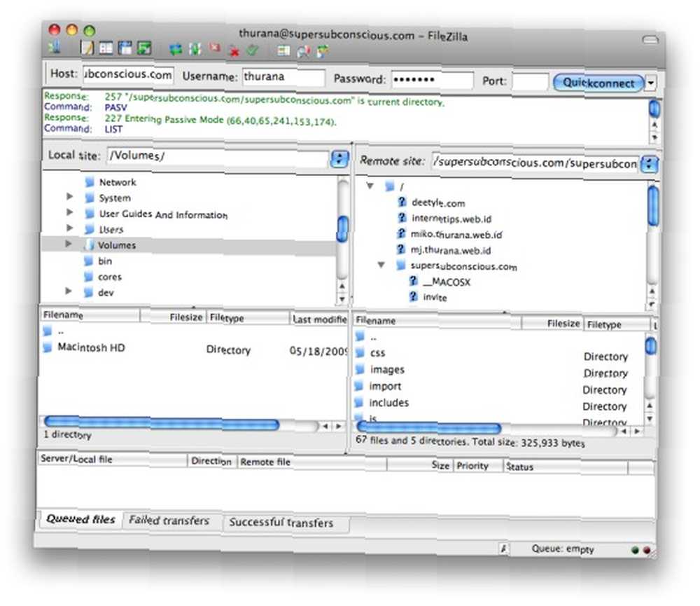The width and height of the screenshot is (700, 606).
Task: Sort remote files by Filetype column
Action: point(617,324)
